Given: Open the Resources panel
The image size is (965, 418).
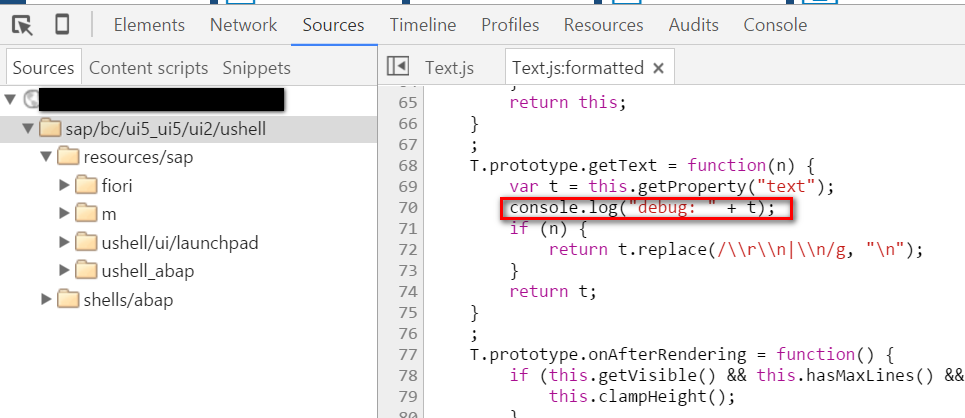Looking at the screenshot, I should 604,25.
